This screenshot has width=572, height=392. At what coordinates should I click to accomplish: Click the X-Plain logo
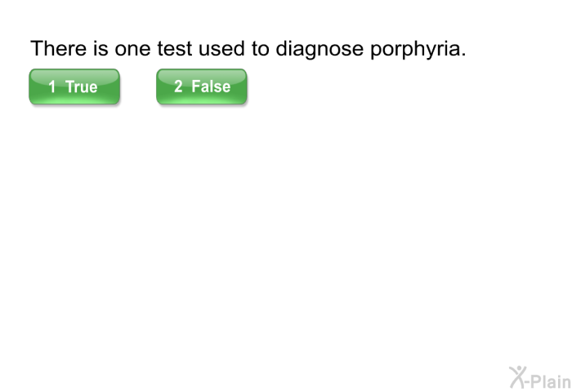540,378
